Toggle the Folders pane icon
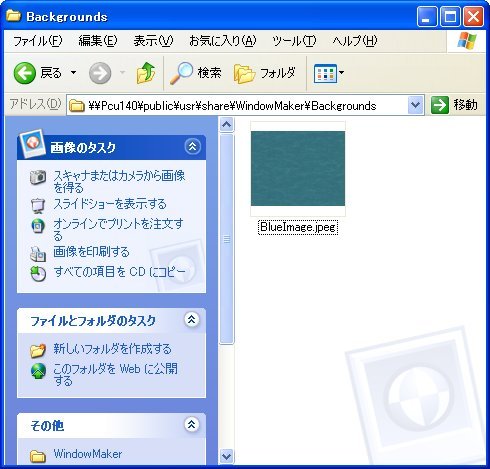This screenshot has width=490, height=469. [x=244, y=73]
